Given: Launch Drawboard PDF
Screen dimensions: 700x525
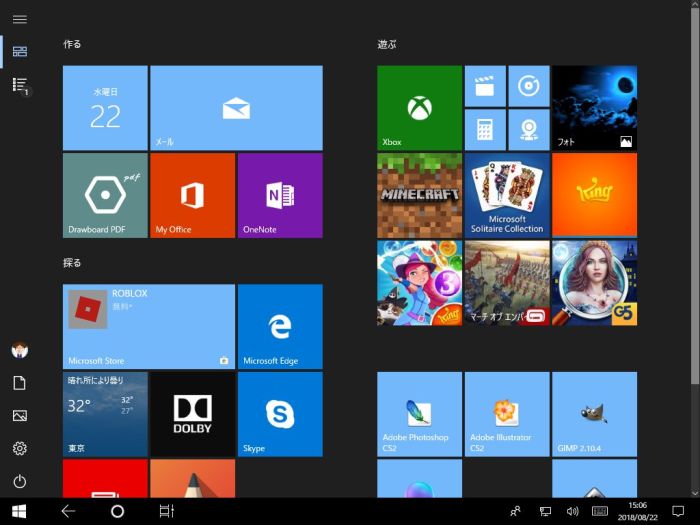Looking at the screenshot, I should 104,195.
